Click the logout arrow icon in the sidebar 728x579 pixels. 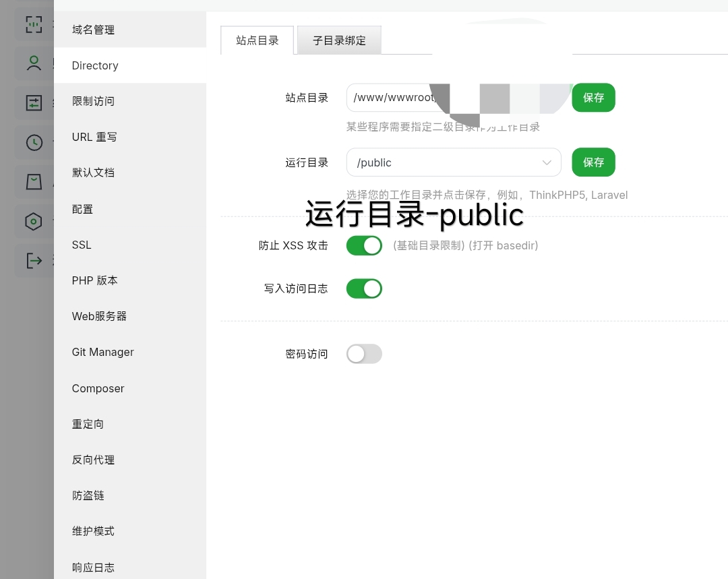34,260
